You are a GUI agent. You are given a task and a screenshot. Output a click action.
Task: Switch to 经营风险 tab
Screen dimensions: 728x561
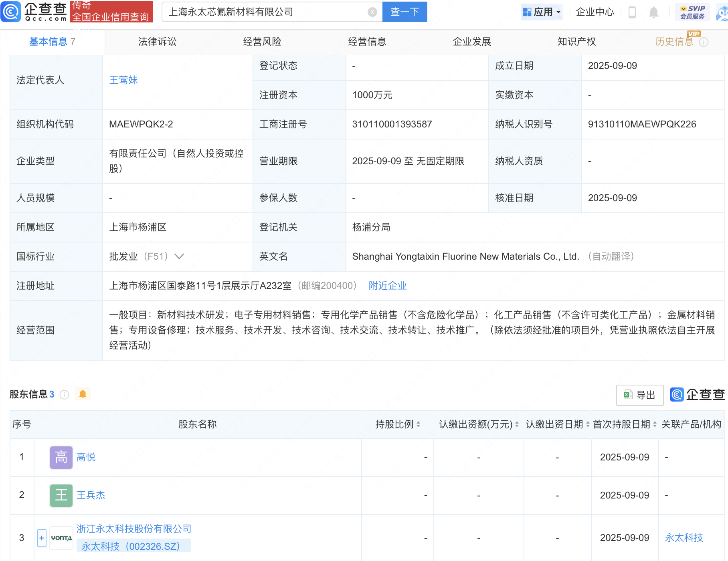(262, 42)
